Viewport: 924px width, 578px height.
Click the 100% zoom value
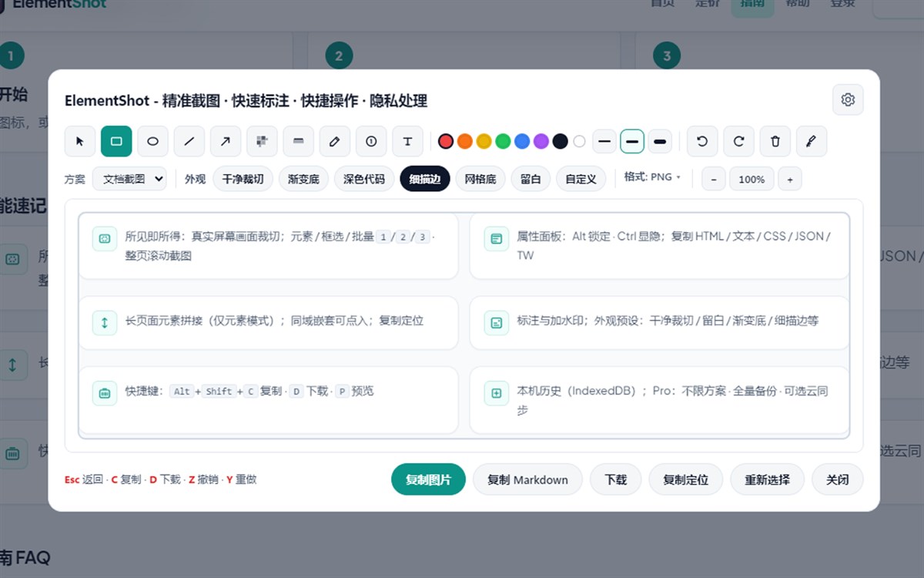point(752,179)
